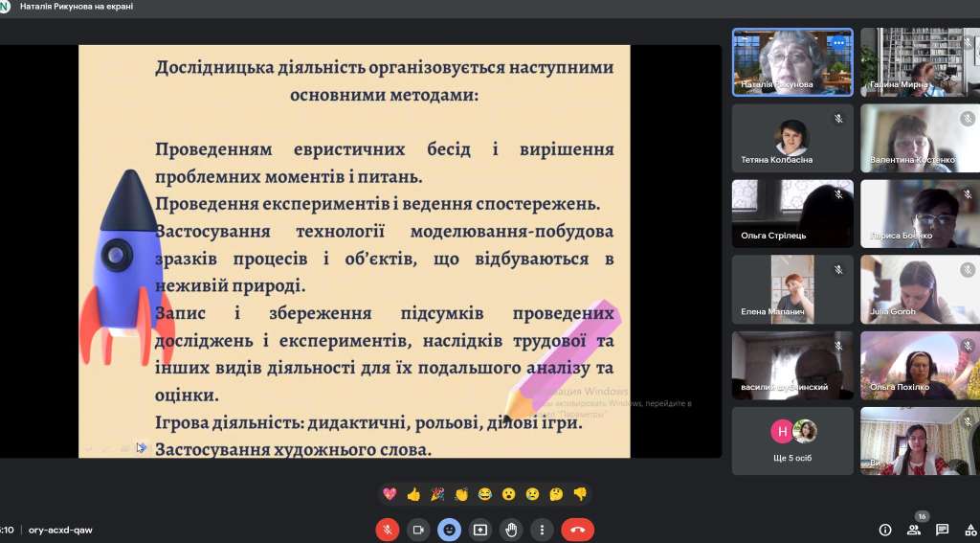980x543 pixels.
Task: Open the in-call chat messages icon
Action: (x=943, y=530)
